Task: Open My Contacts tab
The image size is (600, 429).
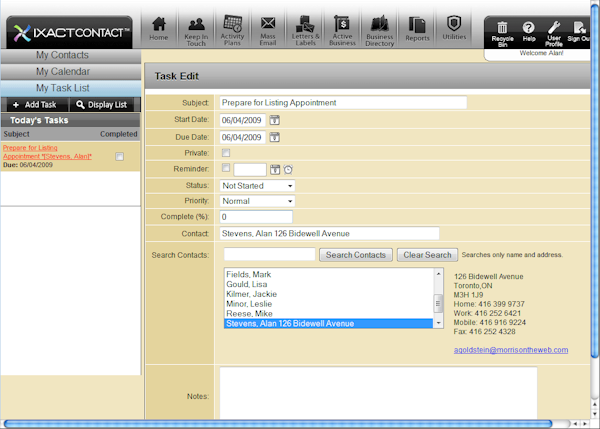Action: click(71, 55)
